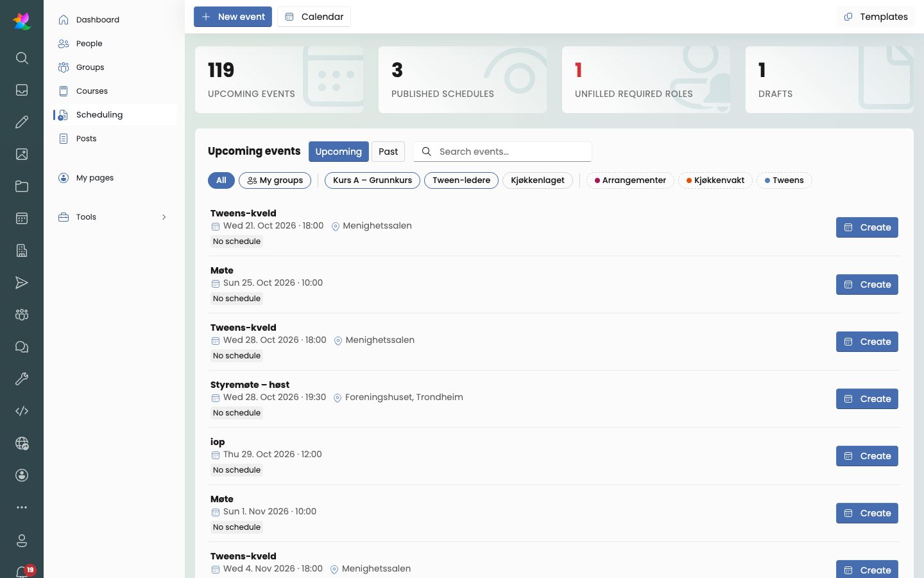Open notifications bell with badge 19

pos(24,571)
